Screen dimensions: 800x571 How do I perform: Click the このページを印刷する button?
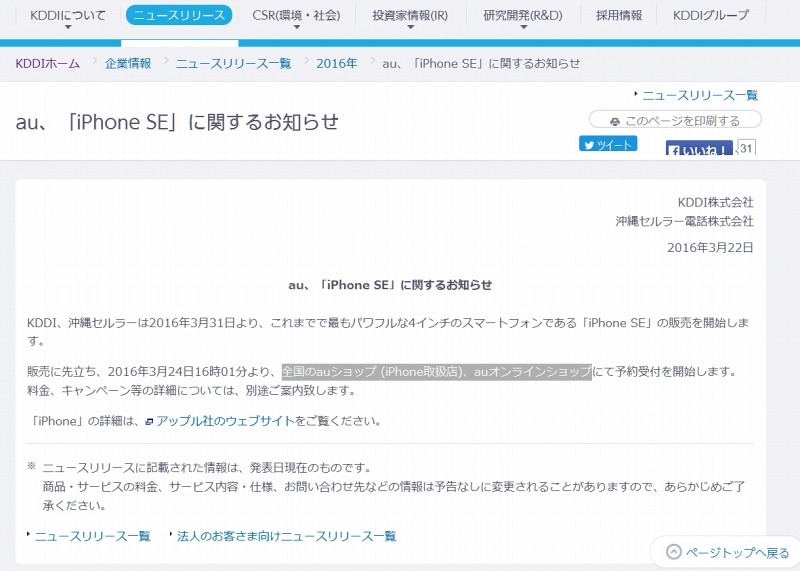tap(675, 120)
